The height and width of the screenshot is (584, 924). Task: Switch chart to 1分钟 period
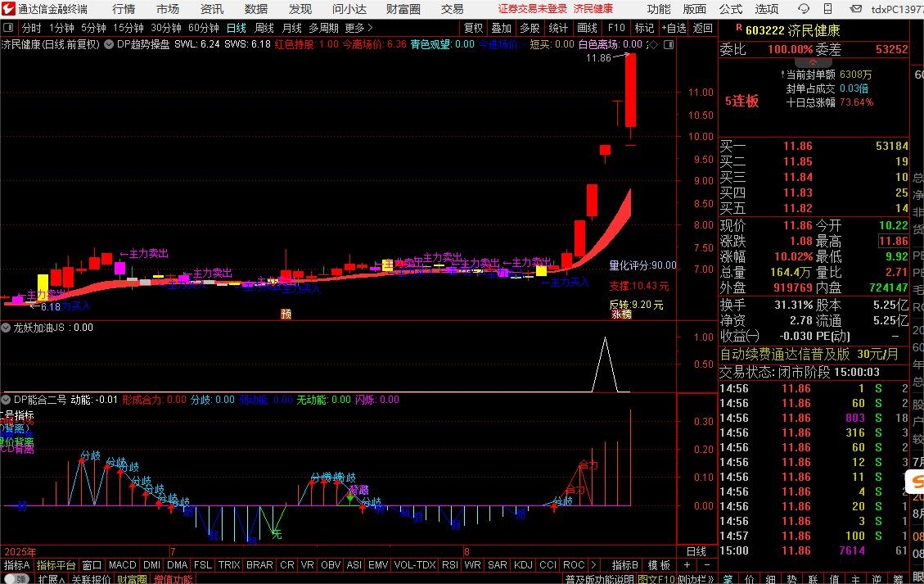click(x=61, y=28)
